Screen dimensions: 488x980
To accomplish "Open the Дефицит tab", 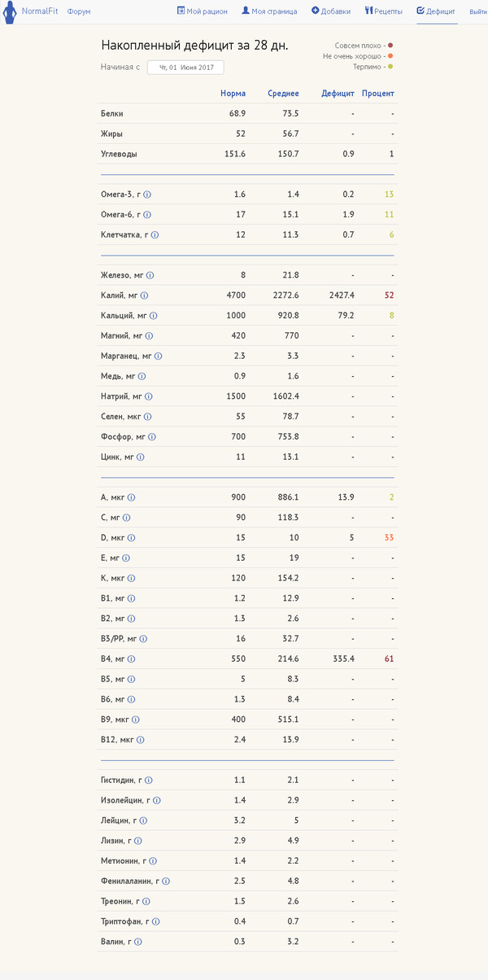I will pos(436,11).
